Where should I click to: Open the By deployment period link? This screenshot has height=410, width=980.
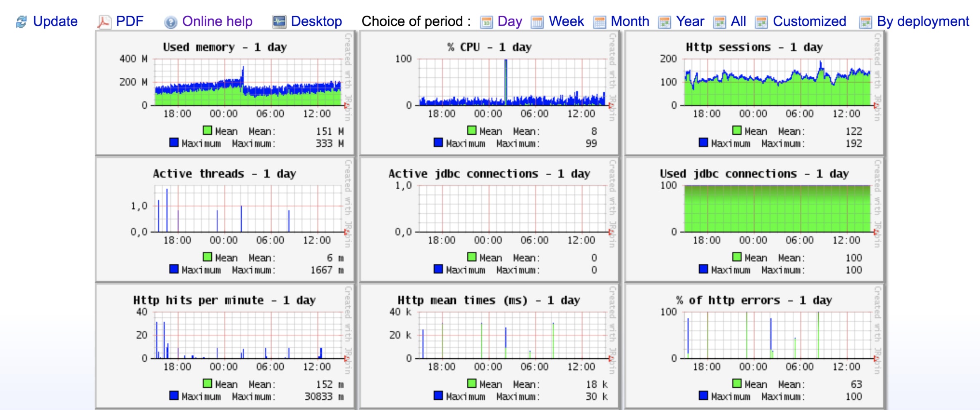[923, 21]
